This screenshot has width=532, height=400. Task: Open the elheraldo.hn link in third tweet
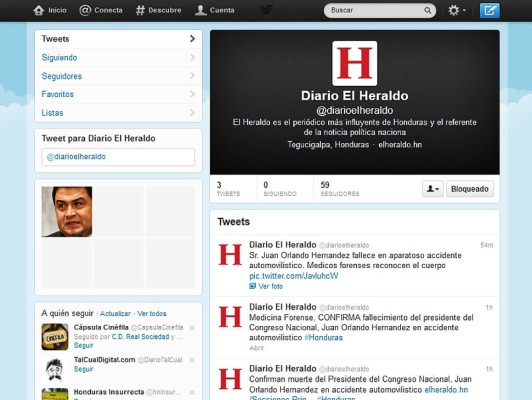click(x=446, y=389)
